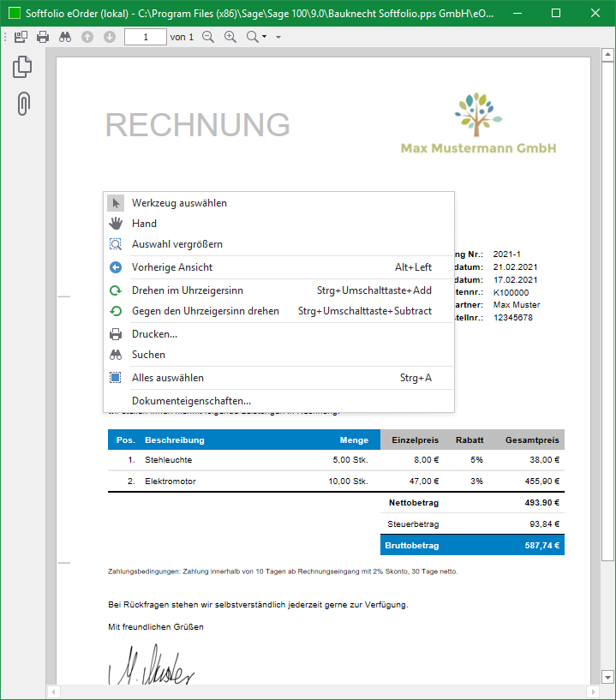Go to next page with down arrow
Viewport: 616px width, 700px height.
[x=109, y=37]
